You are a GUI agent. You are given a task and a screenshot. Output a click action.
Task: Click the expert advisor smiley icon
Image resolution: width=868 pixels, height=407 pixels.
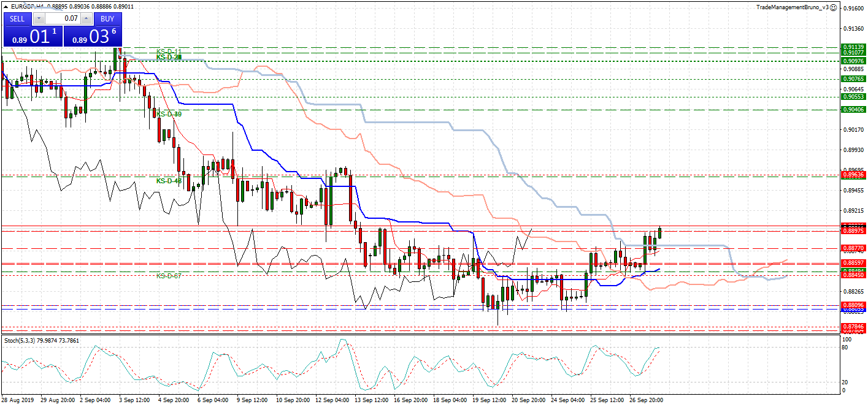(834, 7)
